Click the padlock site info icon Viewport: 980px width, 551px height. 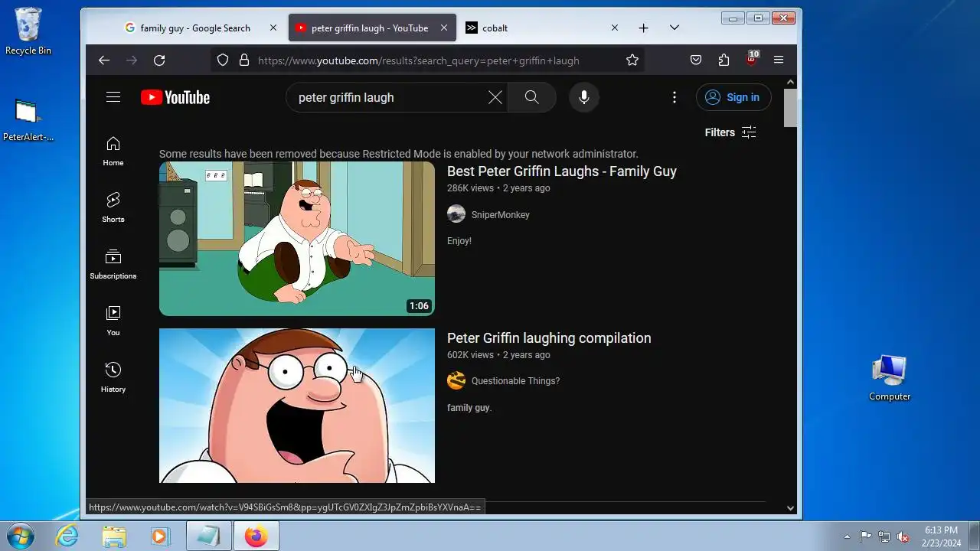(x=244, y=60)
